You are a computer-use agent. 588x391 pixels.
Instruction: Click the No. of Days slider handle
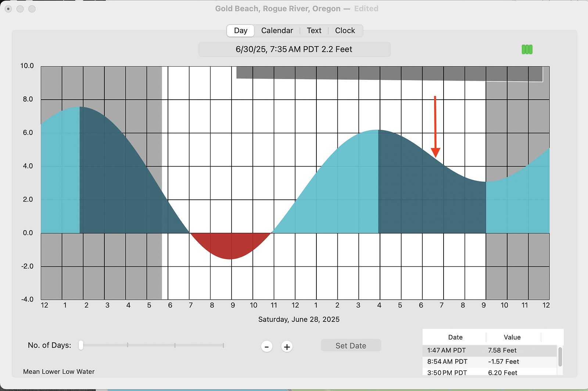tap(81, 345)
